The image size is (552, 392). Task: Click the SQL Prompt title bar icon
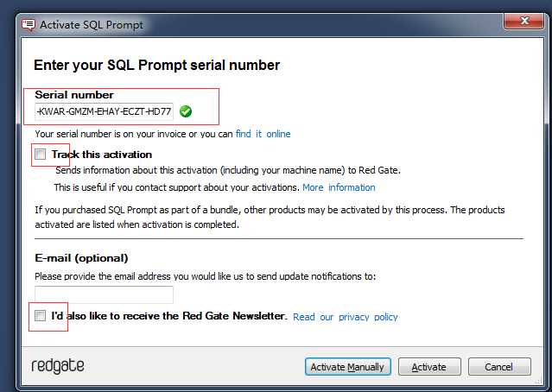click(x=29, y=25)
